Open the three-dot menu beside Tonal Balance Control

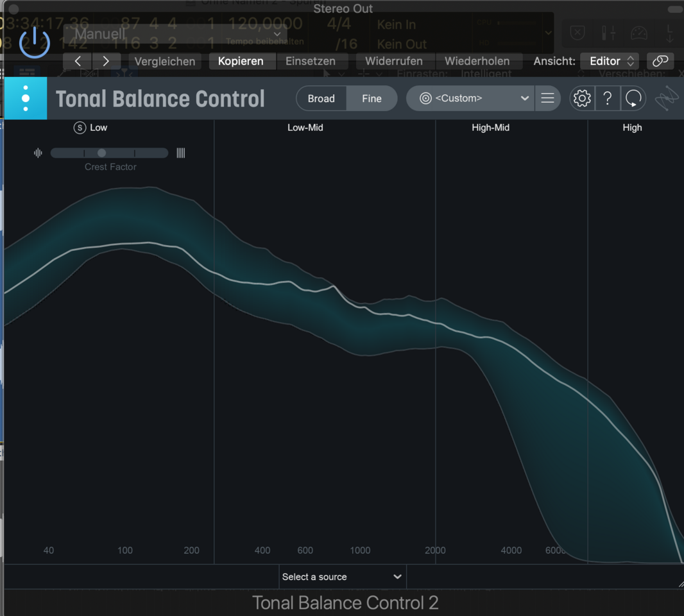(26, 98)
